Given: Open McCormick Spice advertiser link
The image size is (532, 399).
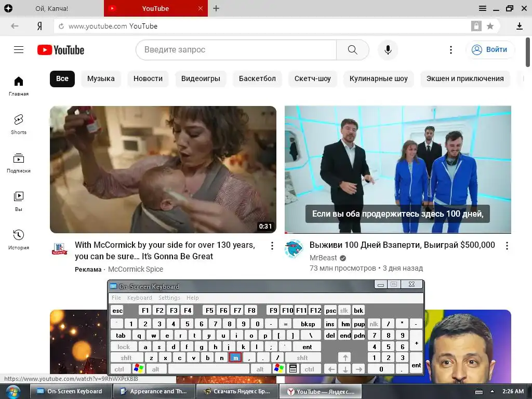Looking at the screenshot, I should [136, 269].
